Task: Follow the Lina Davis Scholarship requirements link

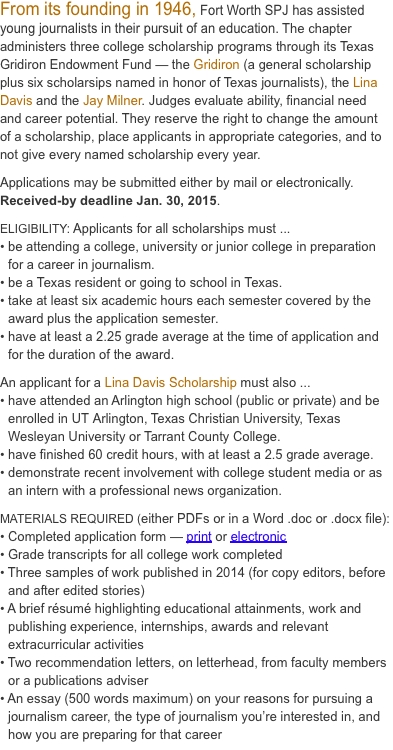Action: (171, 383)
